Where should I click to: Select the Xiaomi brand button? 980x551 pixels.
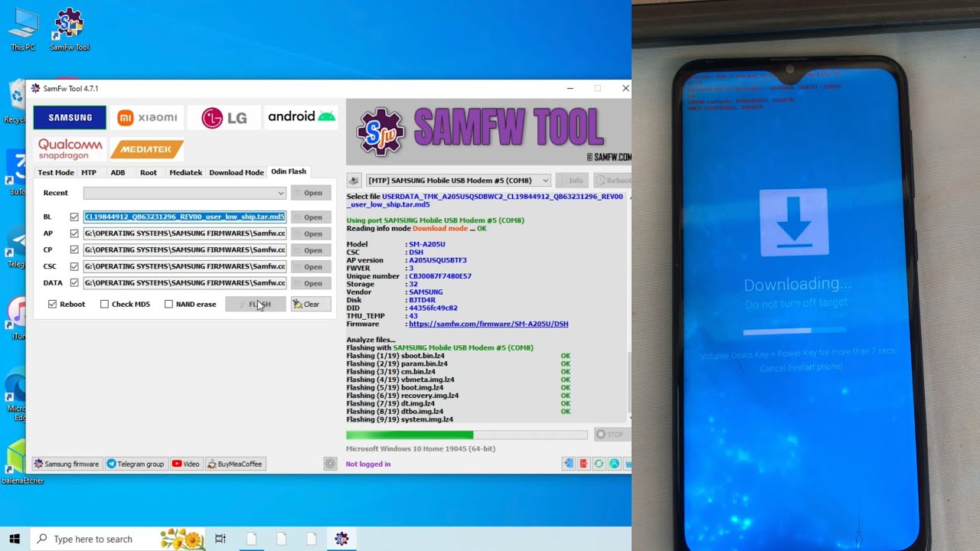(x=147, y=117)
